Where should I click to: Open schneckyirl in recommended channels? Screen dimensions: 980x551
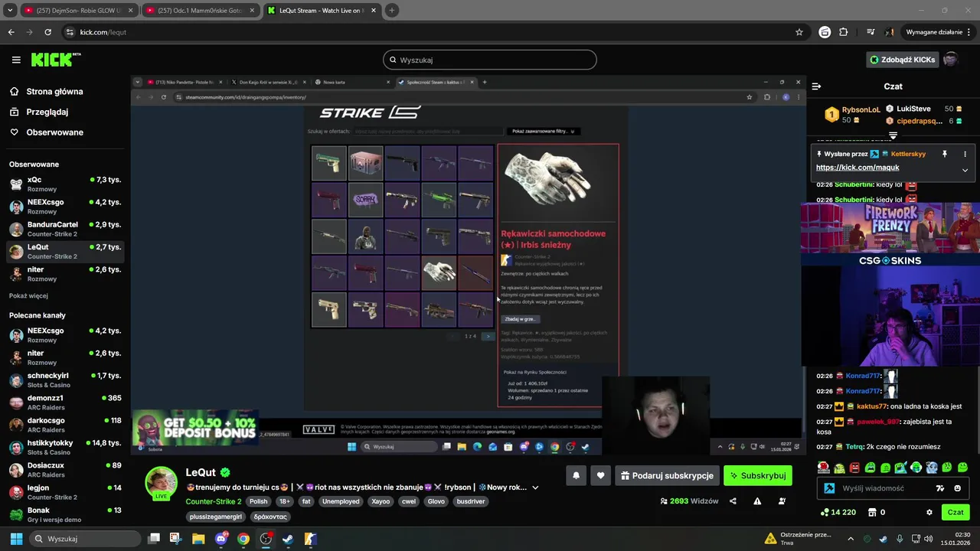(x=65, y=380)
